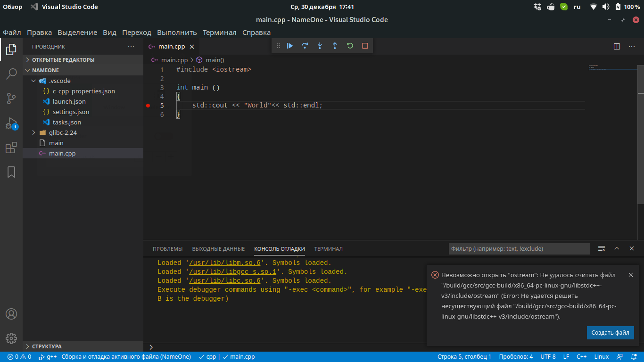Open the Source Control view

point(11,98)
